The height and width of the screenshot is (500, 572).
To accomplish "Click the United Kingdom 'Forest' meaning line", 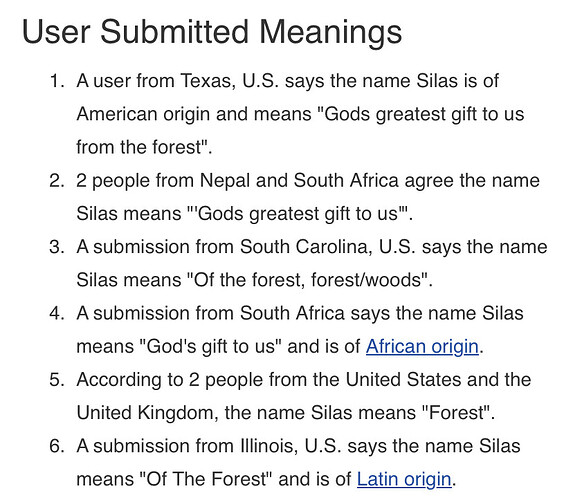I will coord(286,413).
